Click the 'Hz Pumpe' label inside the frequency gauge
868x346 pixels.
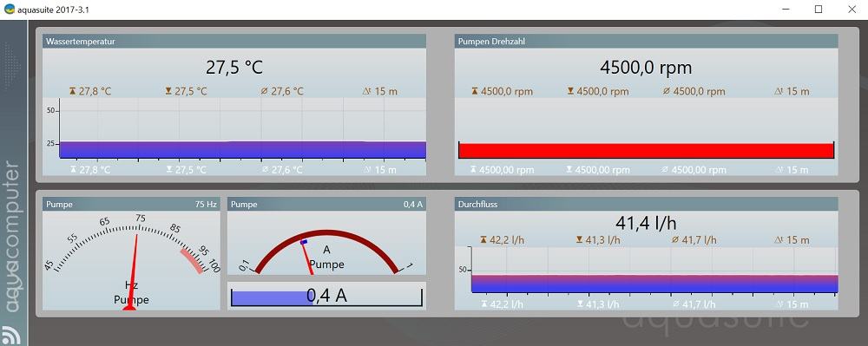point(131,293)
